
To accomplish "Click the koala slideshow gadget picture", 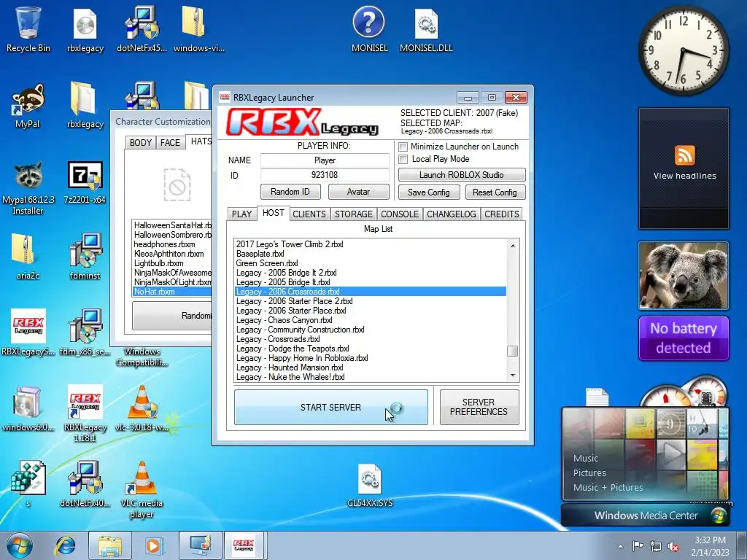I will [684, 275].
